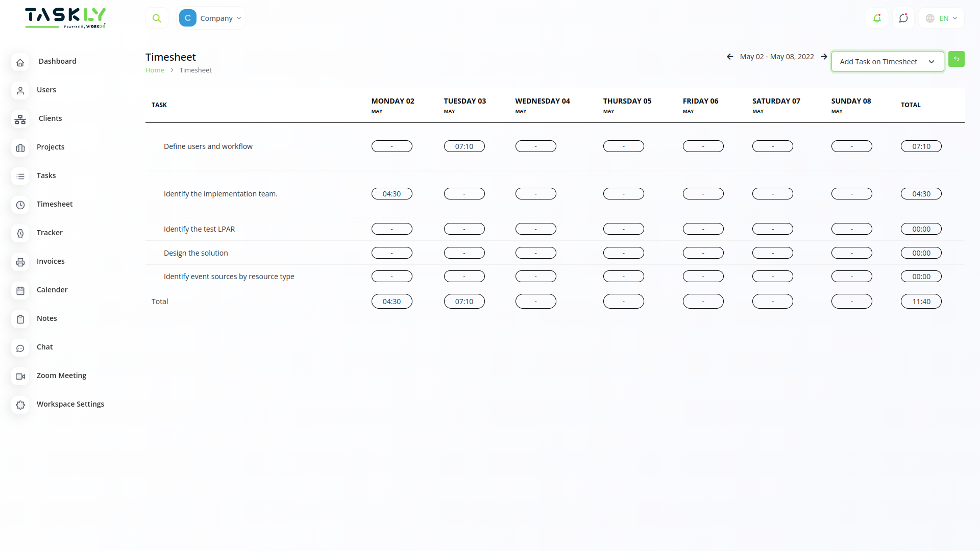
Task: Open the Projects section
Action: [51, 146]
